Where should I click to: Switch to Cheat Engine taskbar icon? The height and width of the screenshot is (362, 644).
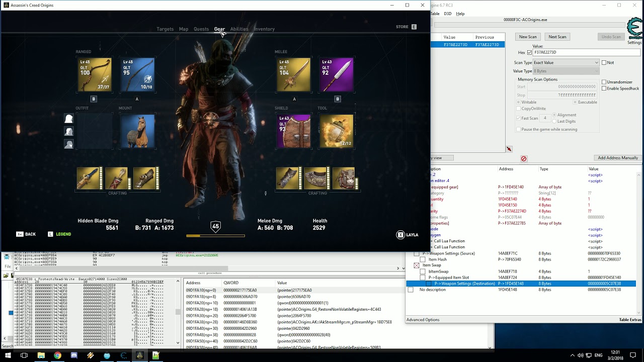123,355
